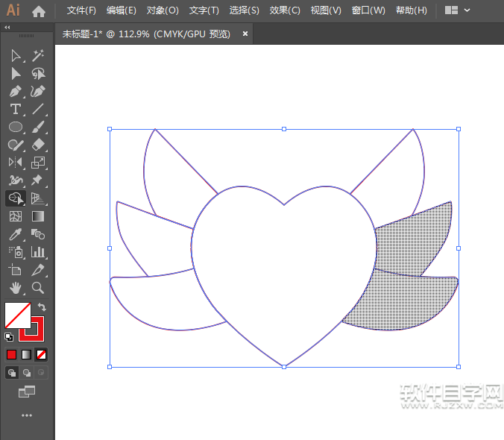Select the Direct Selection tool
Viewport: 504px width, 440px height.
[16, 73]
